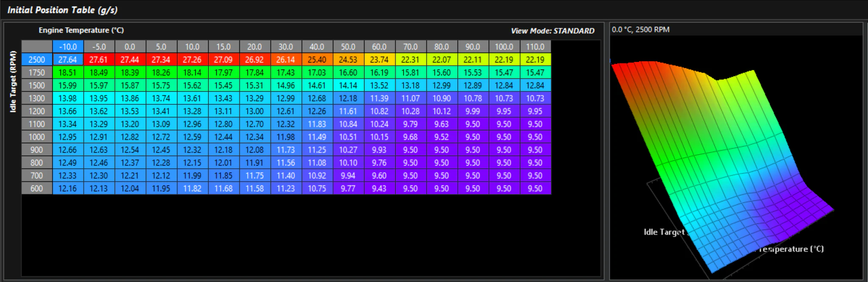Select cell 9.60 in the 700 row
Viewport: 868px width, 282px height.
tap(379, 176)
